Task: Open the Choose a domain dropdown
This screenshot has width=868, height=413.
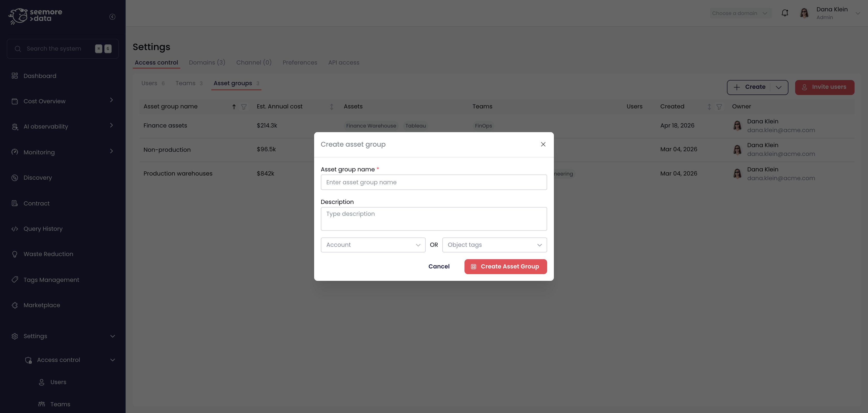Action: point(740,13)
